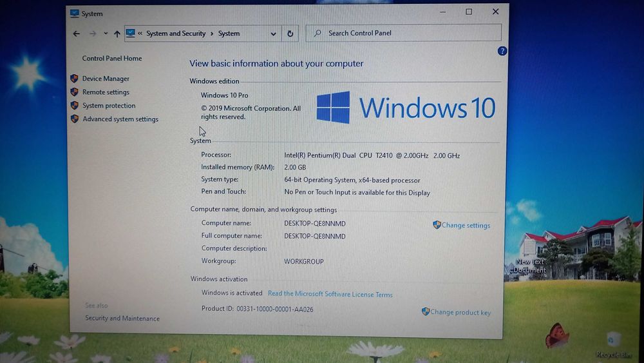Open Security and Maintenance link
This screenshot has height=363, width=644.
pos(122,319)
